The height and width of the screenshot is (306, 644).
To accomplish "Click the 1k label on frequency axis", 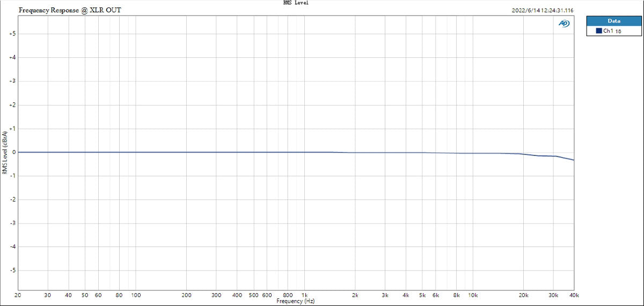I will tap(304, 295).
